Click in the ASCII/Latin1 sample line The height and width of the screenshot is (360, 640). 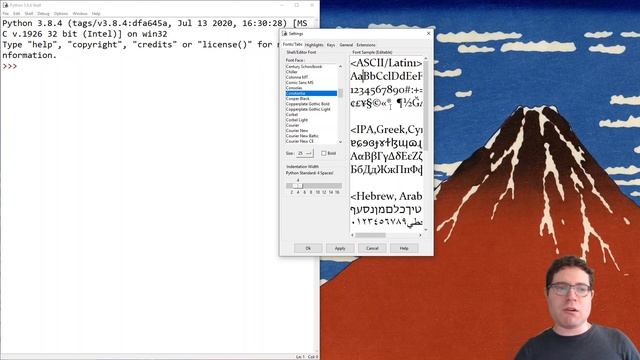386,63
